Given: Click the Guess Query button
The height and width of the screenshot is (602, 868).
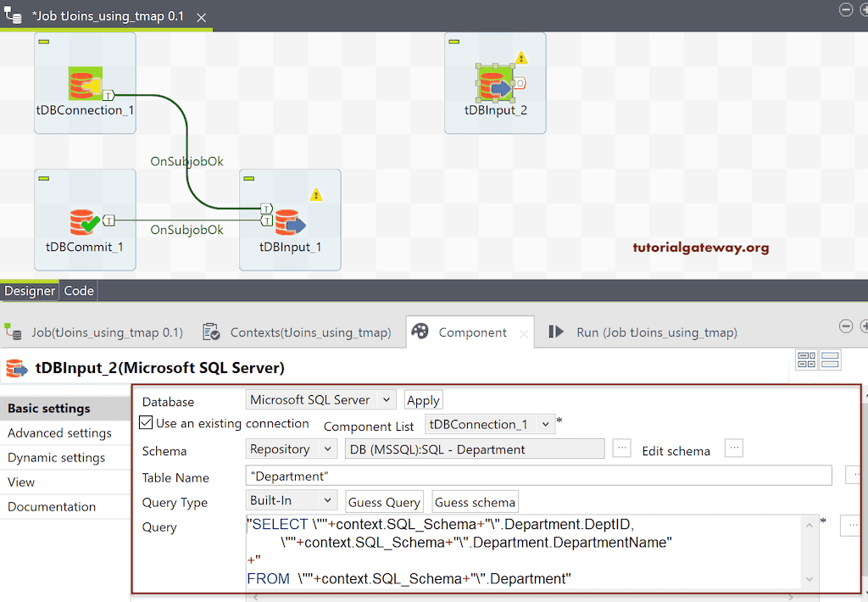Looking at the screenshot, I should point(384,502).
